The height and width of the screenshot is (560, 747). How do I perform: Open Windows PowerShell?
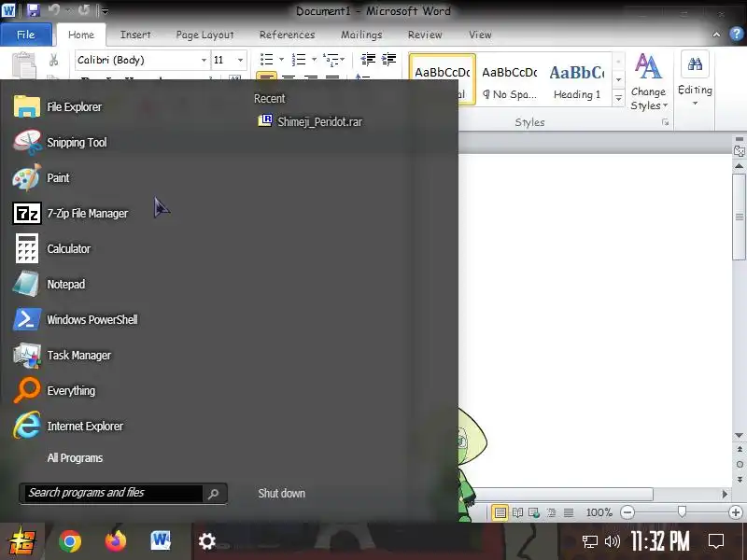tap(76, 319)
